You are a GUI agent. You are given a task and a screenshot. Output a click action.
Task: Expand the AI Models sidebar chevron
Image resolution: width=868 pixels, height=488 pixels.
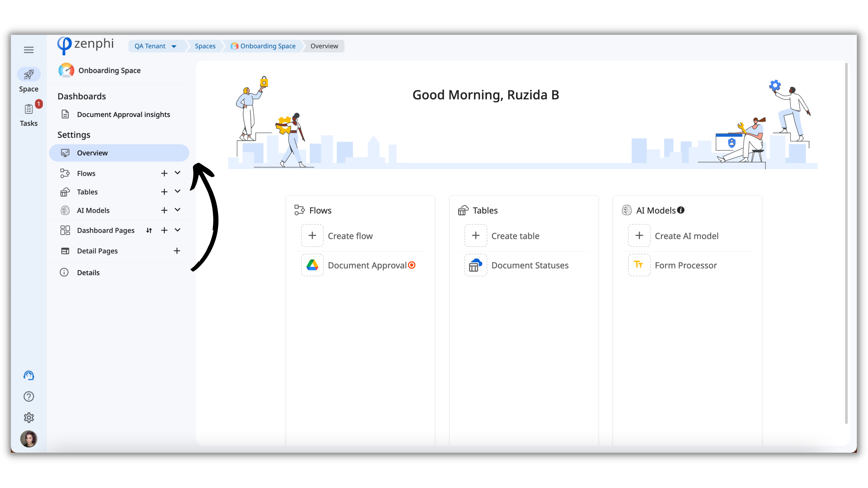[178, 210]
